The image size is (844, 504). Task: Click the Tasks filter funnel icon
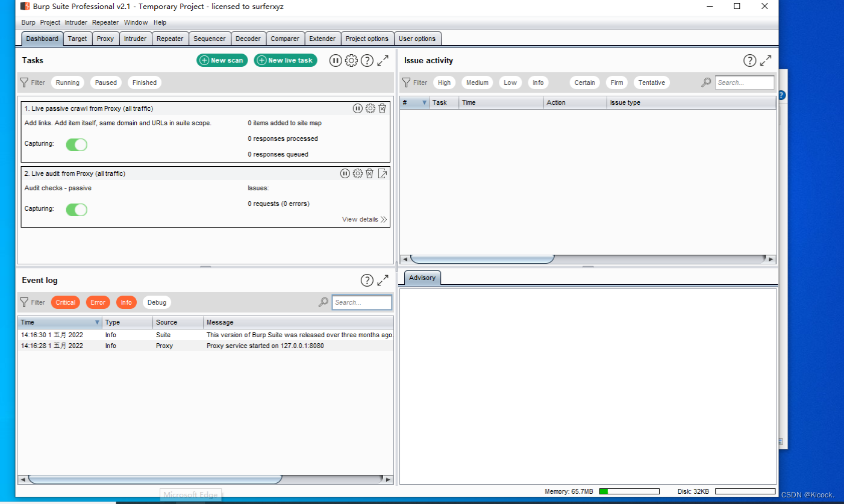24,82
